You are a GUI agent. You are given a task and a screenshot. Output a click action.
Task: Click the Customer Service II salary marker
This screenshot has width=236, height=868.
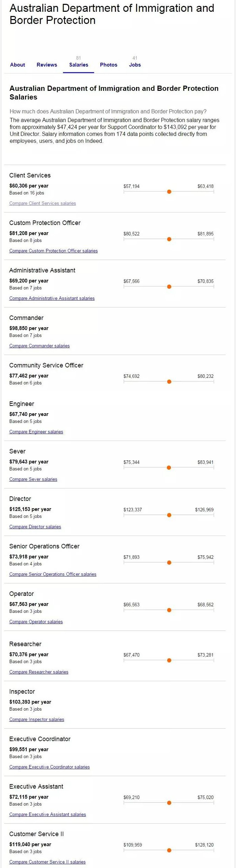169,850
